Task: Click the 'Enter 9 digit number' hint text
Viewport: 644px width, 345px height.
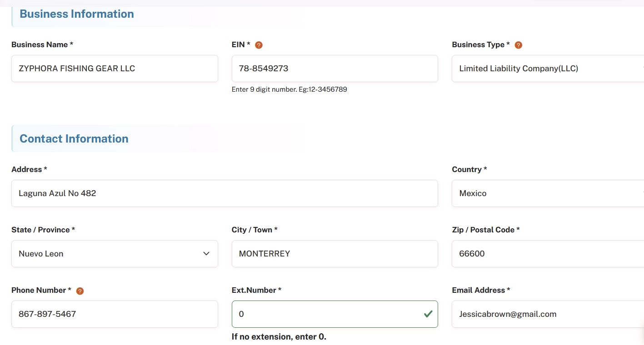Action: click(290, 89)
